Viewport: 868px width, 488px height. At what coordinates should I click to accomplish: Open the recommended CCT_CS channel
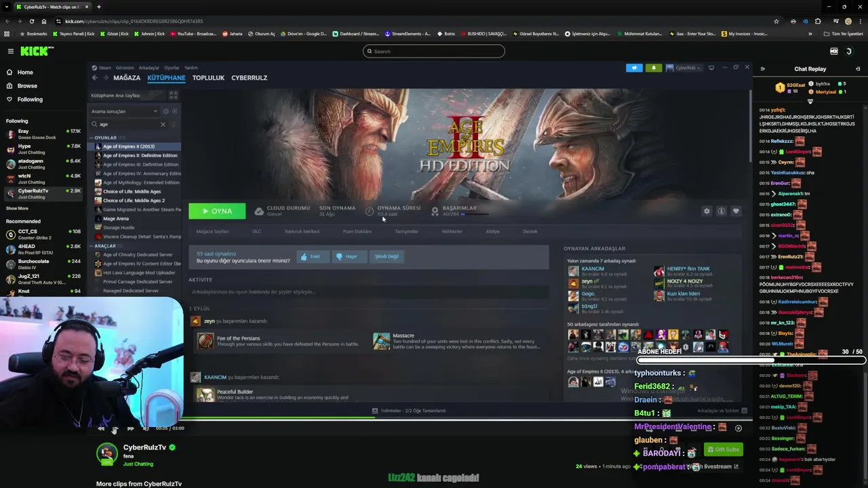42,234
